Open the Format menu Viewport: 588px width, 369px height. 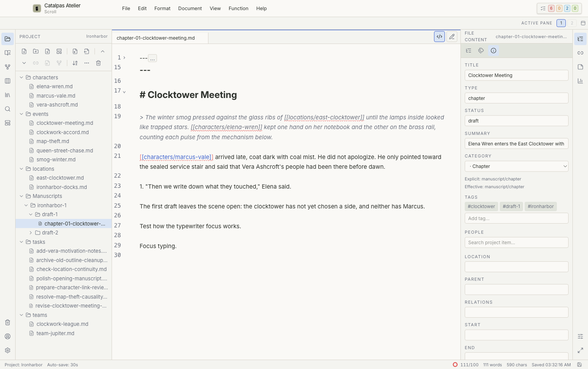[162, 8]
